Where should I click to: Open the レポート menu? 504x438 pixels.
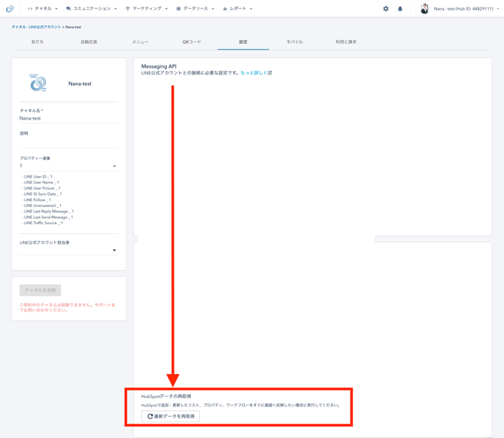point(238,9)
